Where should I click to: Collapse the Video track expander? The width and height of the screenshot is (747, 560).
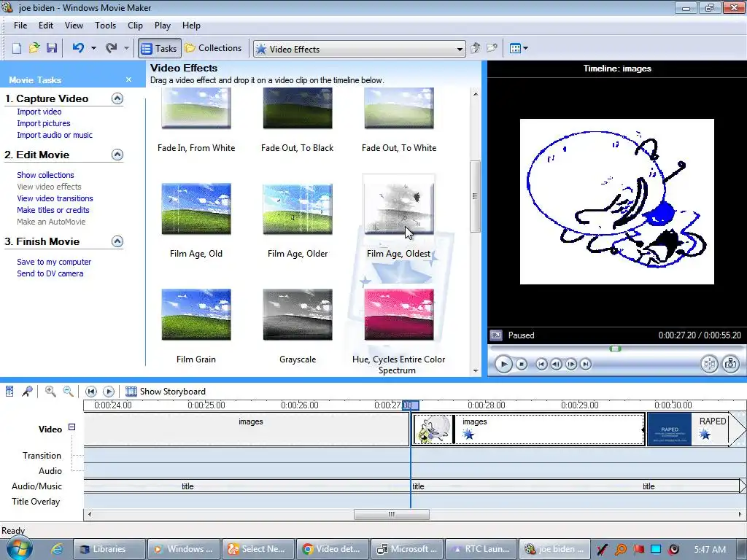[72, 427]
